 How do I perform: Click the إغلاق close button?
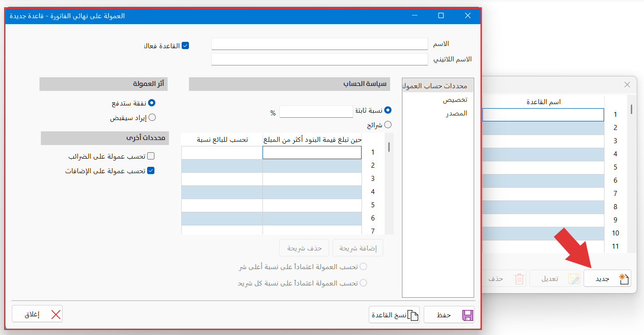point(37,314)
